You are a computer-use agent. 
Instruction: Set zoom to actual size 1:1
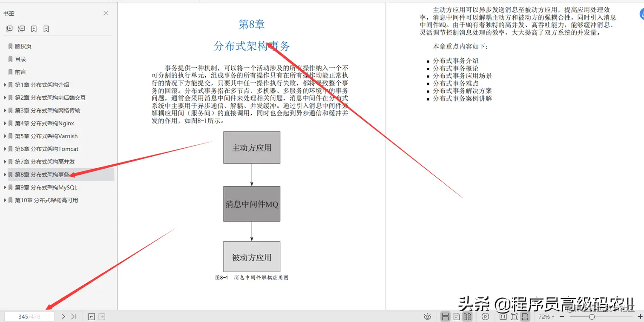[x=503, y=316]
